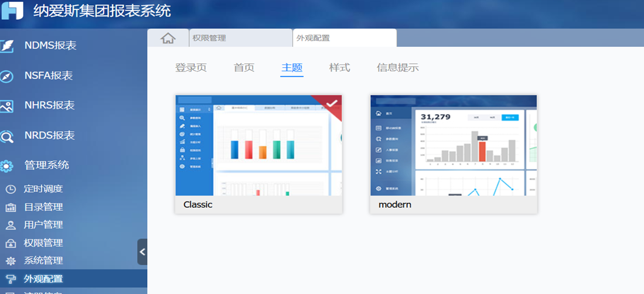Open the NDMS报表 feather icon
This screenshot has width=644, height=294.
[6, 46]
